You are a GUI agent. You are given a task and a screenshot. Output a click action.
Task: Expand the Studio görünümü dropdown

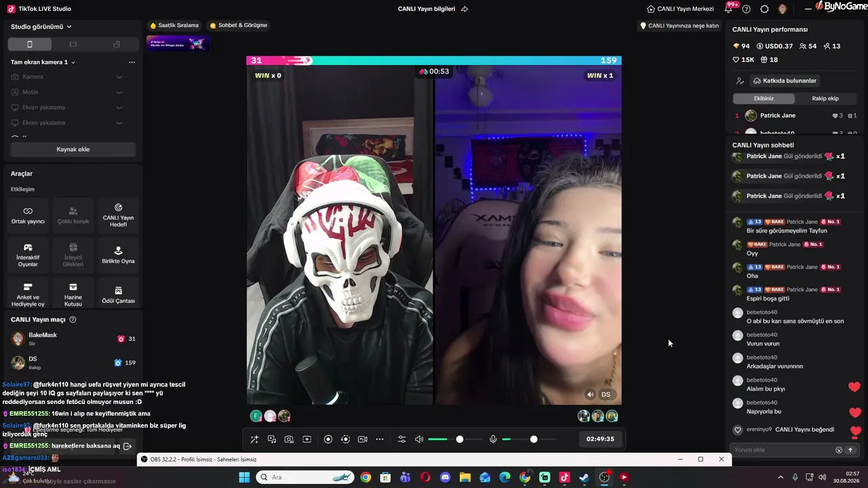[41, 26]
